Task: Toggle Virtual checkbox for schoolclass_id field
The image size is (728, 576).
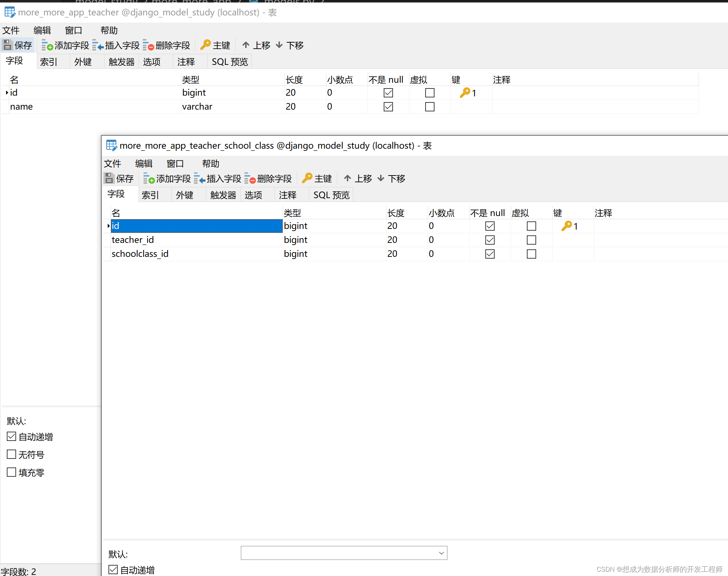Action: (532, 254)
